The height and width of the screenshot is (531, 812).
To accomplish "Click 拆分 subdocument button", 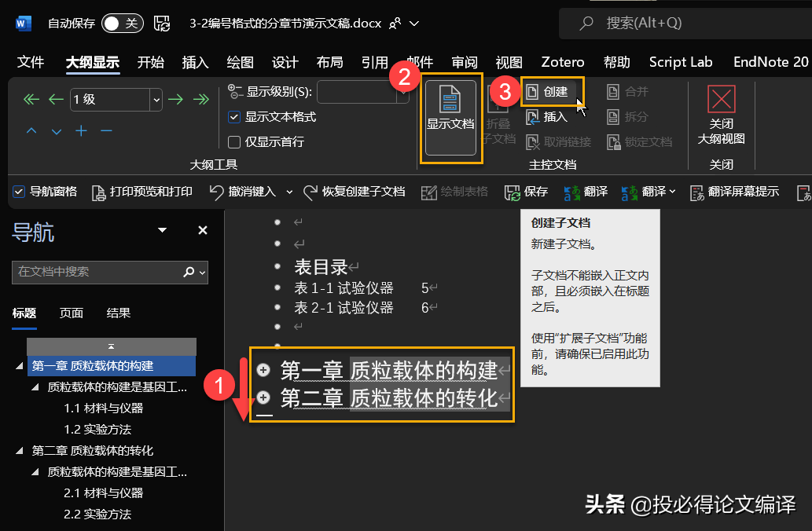I will 627,117.
